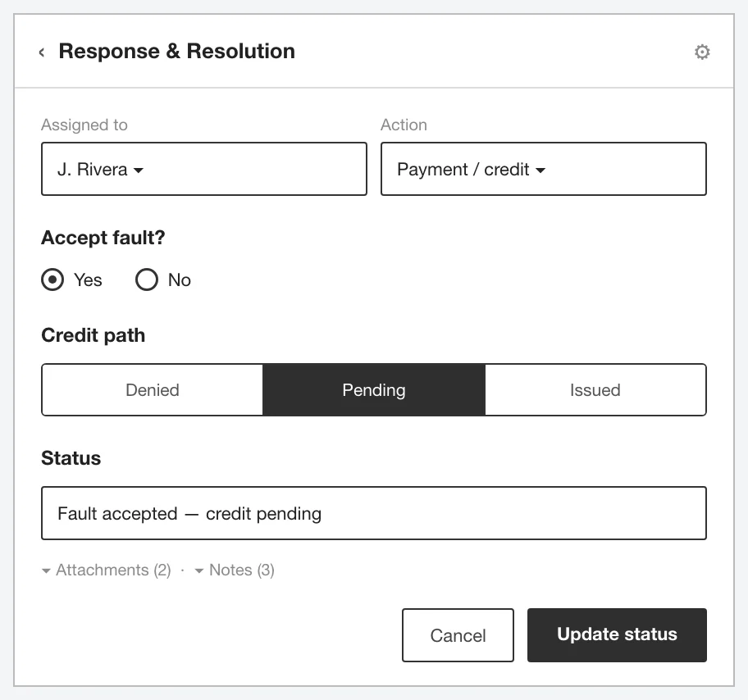Set credit path to Issued

tap(595, 390)
